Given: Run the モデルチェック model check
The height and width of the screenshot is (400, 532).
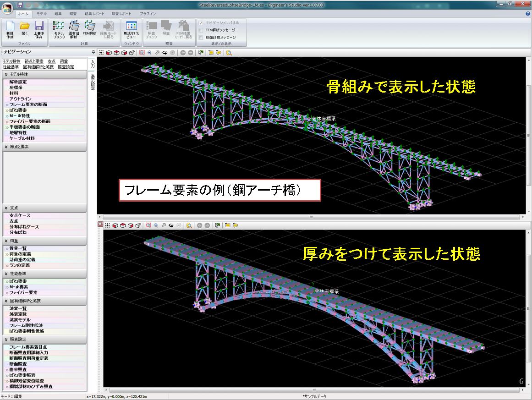Looking at the screenshot, I should 59,29.
